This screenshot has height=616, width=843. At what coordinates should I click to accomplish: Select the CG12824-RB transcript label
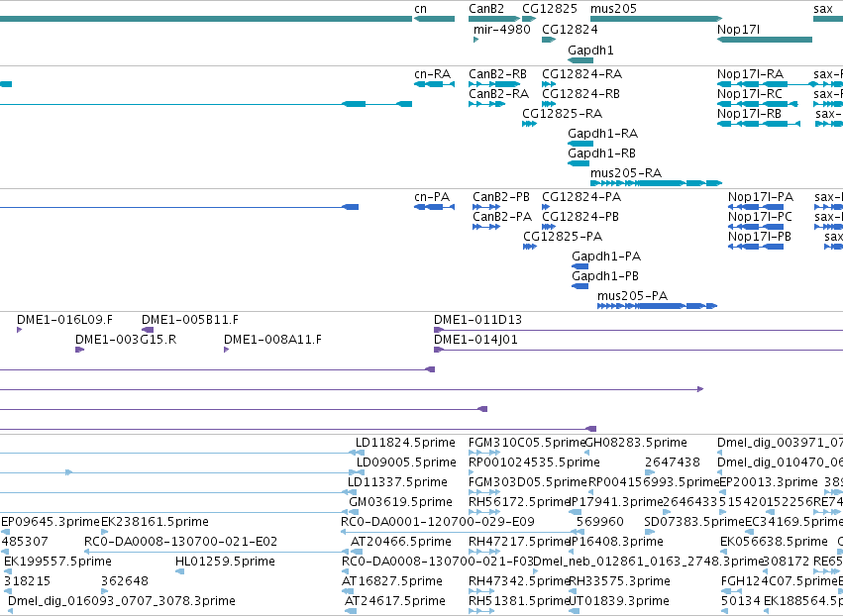[580, 94]
